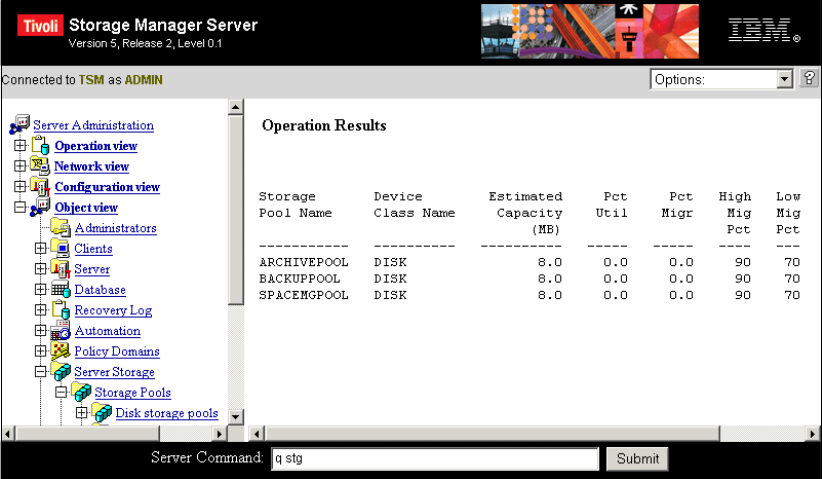Click the Tivoli logo
The image size is (822, 479).
click(x=40, y=25)
